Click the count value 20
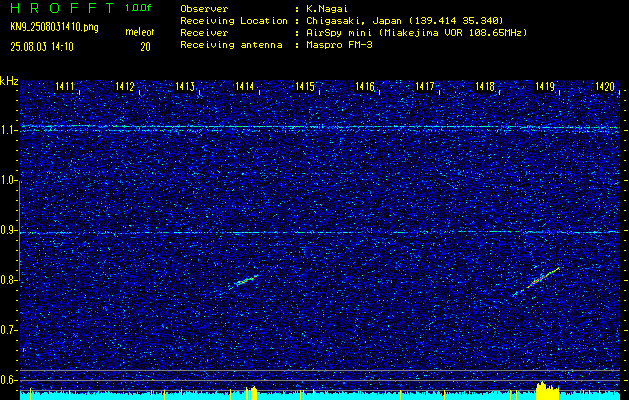629x400 pixels. click(145, 47)
